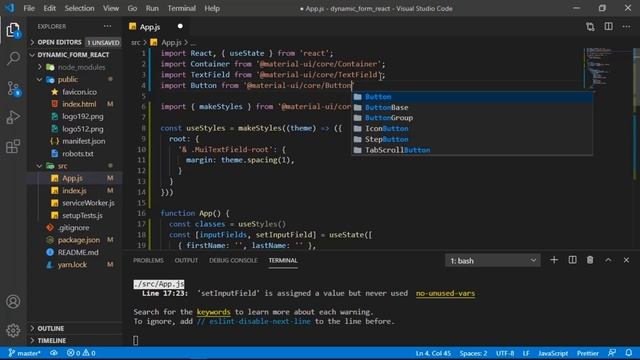Viewport: 640px width, 360px height.
Task: Click the eye watch icon in status bar
Action: [x=54, y=353]
